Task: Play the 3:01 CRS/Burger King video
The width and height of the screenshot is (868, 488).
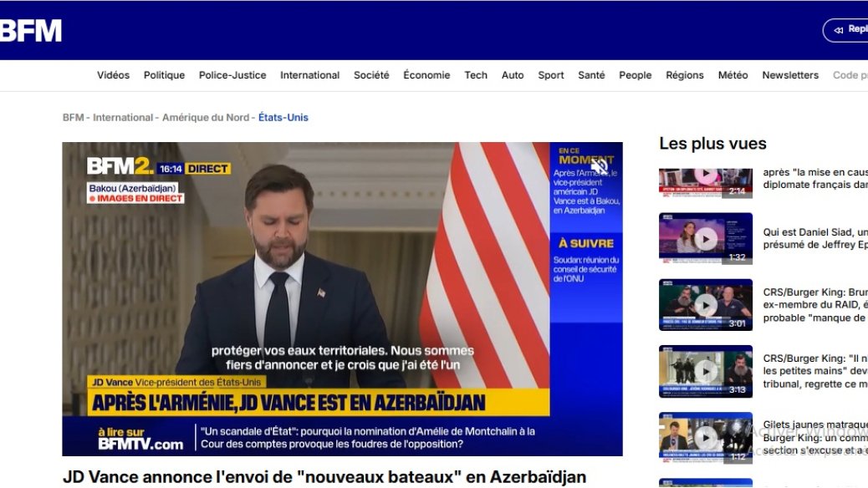Action: [x=707, y=304]
